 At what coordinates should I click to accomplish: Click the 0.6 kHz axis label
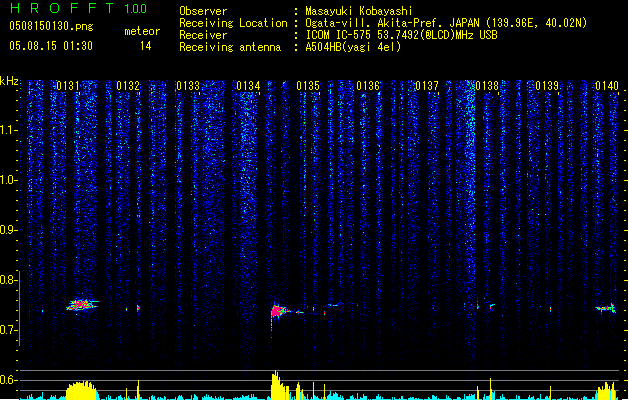9,380
